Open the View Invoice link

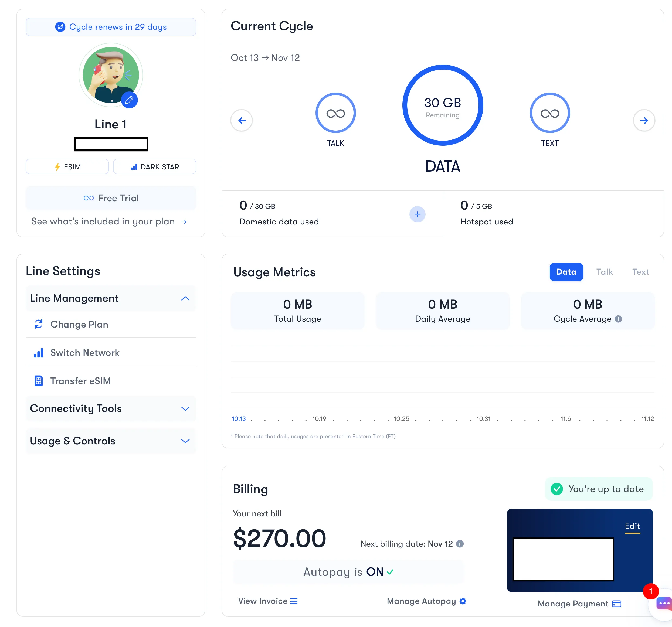[x=268, y=601]
